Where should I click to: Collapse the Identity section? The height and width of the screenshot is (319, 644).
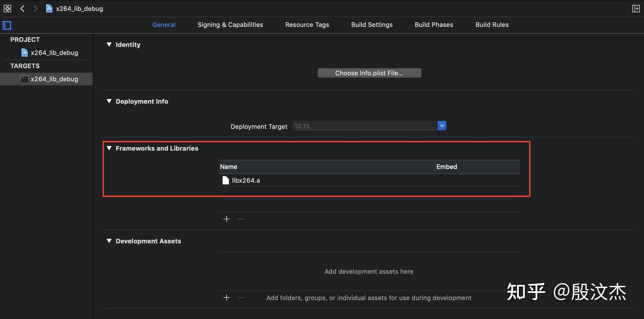click(109, 44)
